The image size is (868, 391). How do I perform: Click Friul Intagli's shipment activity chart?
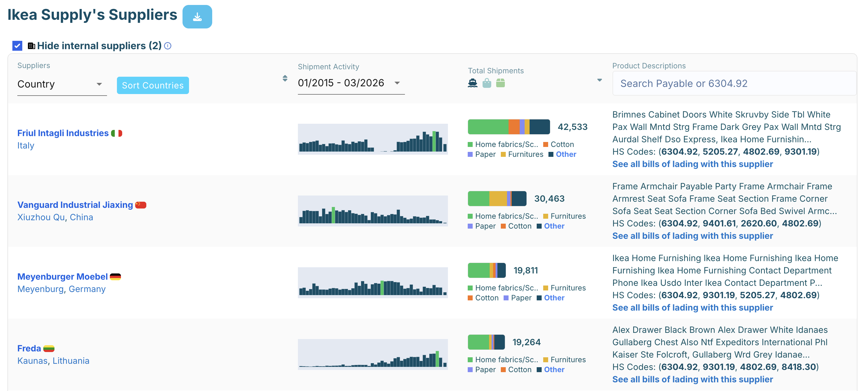click(373, 139)
